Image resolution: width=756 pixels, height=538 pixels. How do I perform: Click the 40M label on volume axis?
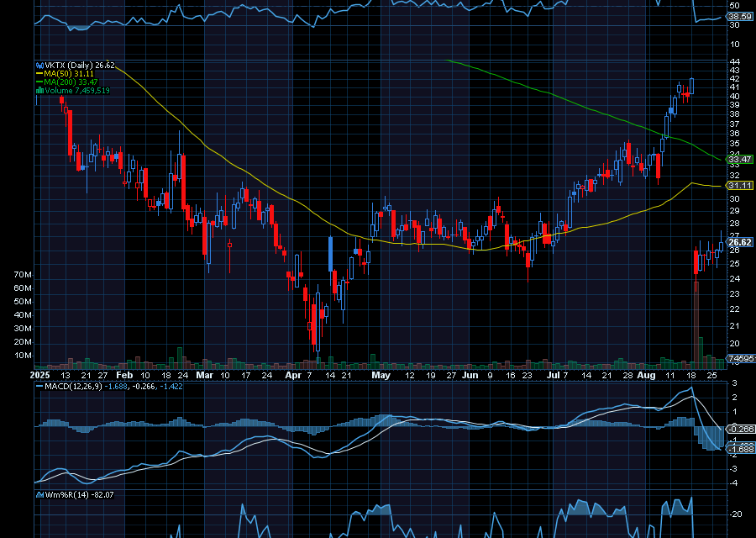(x=23, y=315)
